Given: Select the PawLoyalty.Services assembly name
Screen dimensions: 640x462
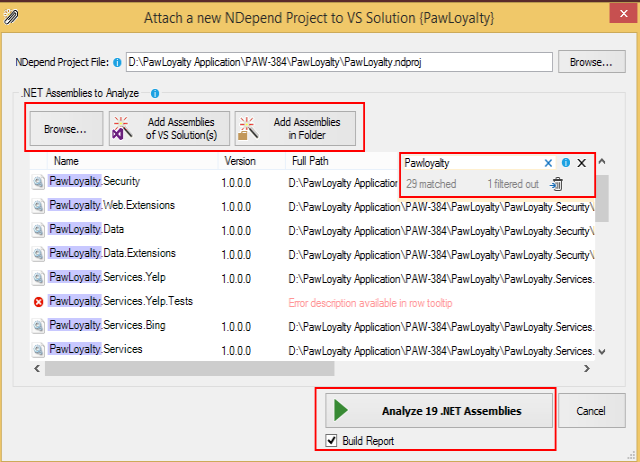Looking at the screenshot, I should [x=96, y=349].
